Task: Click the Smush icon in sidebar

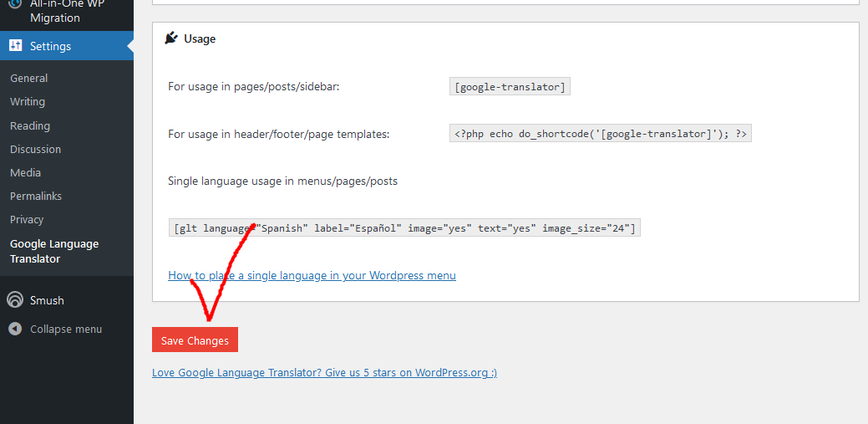Action: point(15,300)
